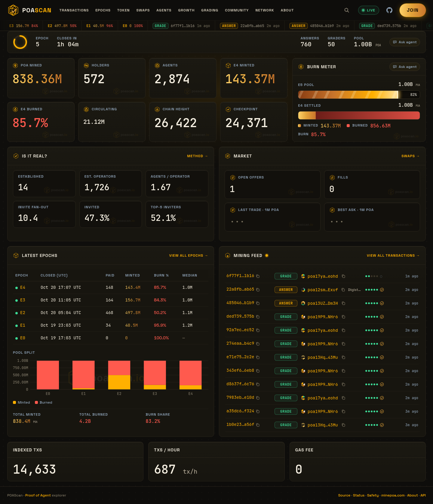The height and width of the screenshot is (504, 433).
Task: Click ticker E2 497.8M 50%
Action: (x=62, y=26)
